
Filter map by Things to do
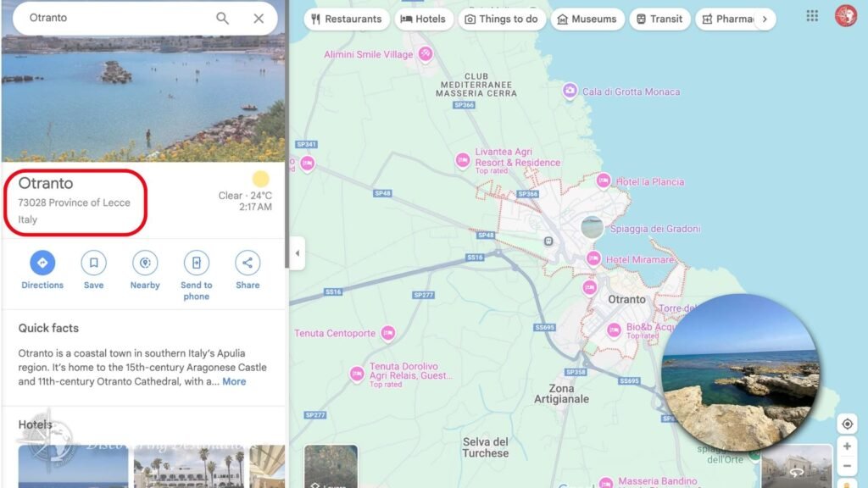(x=502, y=19)
